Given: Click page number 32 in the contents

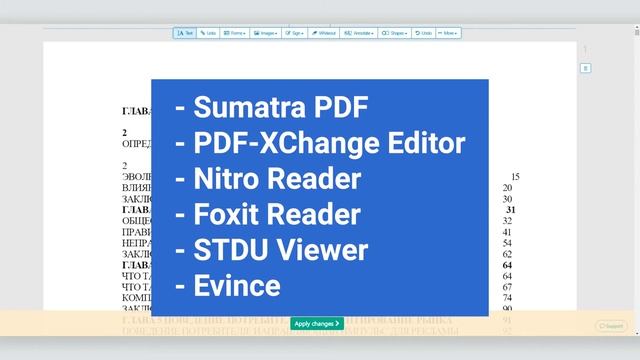Looking at the screenshot, I should pyautogui.click(x=507, y=221).
